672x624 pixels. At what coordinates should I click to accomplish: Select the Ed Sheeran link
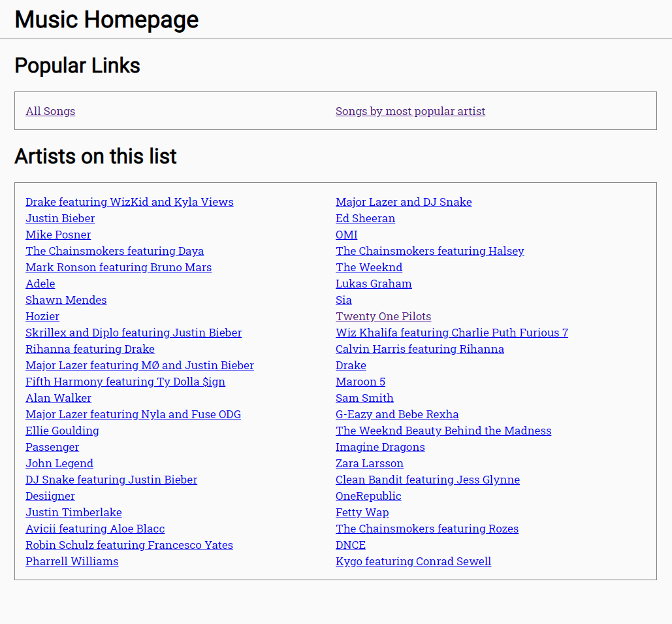(365, 218)
